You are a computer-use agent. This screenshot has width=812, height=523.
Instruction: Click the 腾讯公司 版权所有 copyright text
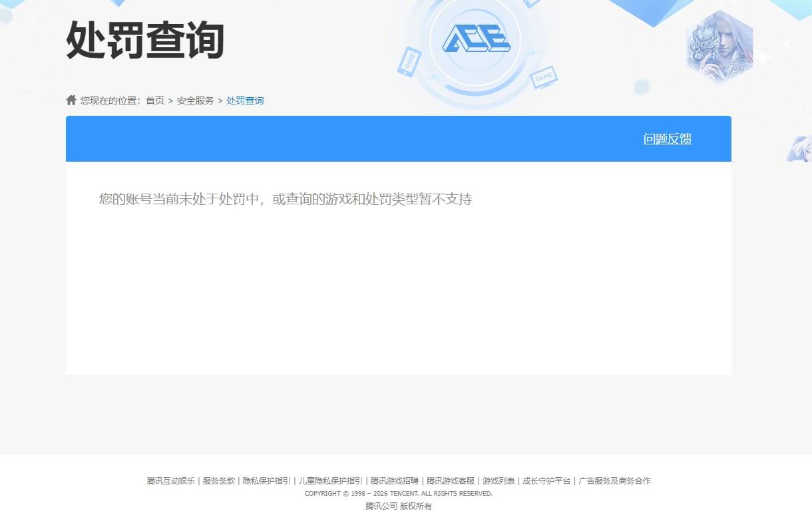398,506
